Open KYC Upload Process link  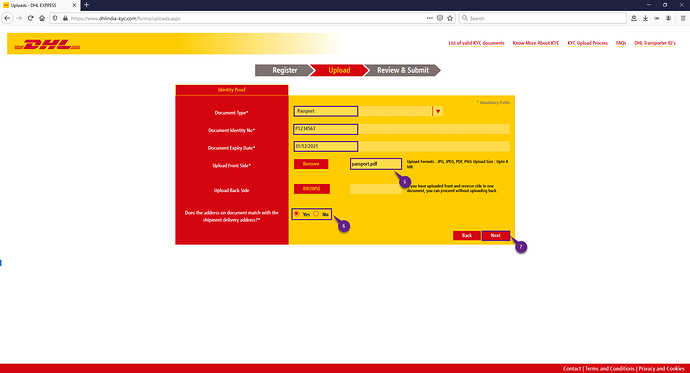click(587, 43)
